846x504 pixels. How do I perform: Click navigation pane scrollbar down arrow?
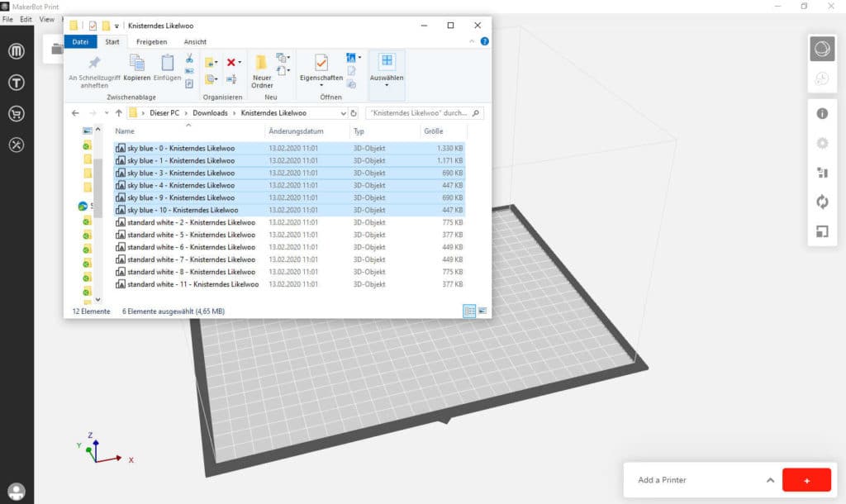pos(97,299)
